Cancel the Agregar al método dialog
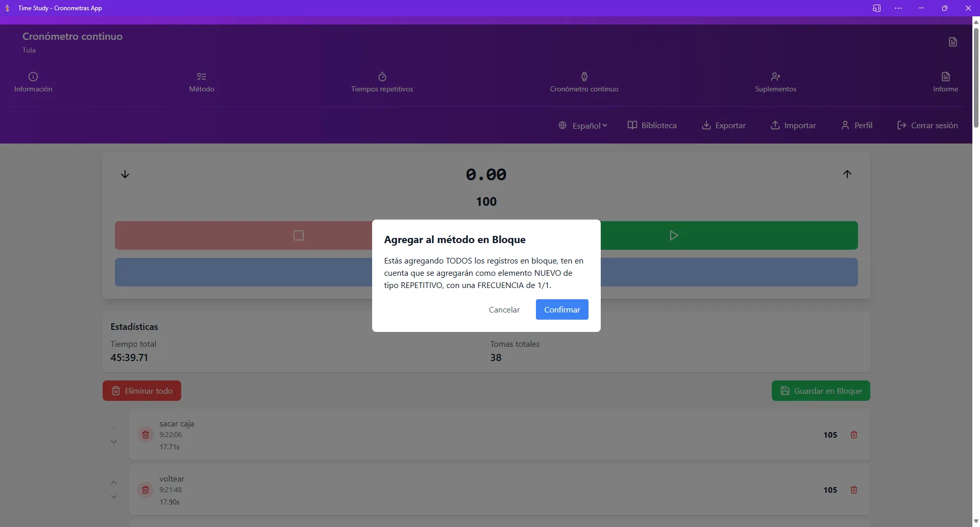The image size is (980, 527). point(504,309)
